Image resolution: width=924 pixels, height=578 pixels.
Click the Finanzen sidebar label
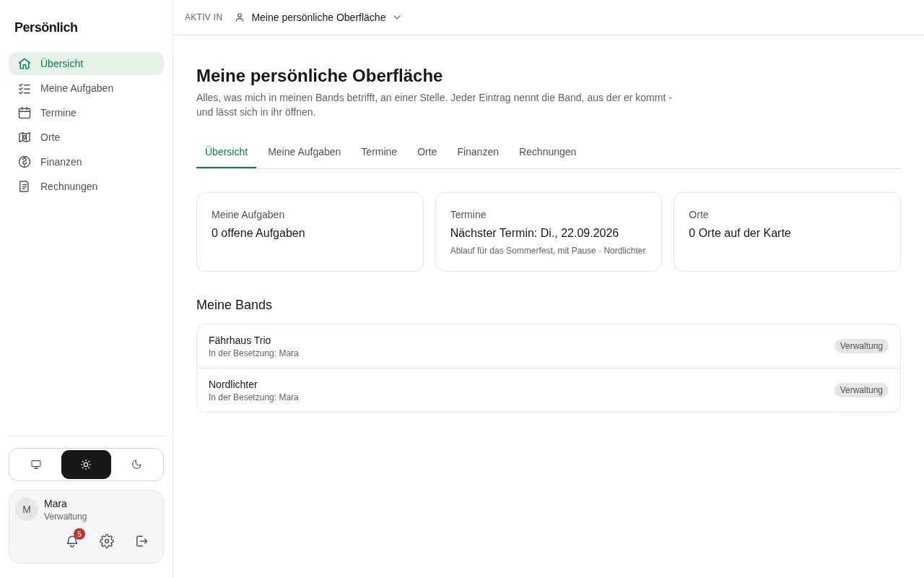click(61, 162)
